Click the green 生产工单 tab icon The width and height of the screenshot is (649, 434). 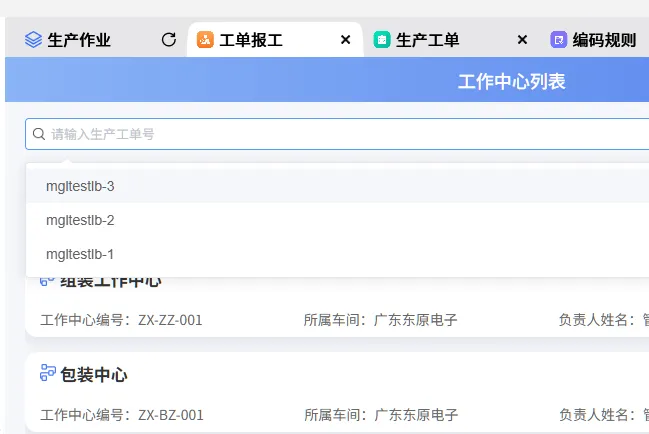[x=382, y=40]
